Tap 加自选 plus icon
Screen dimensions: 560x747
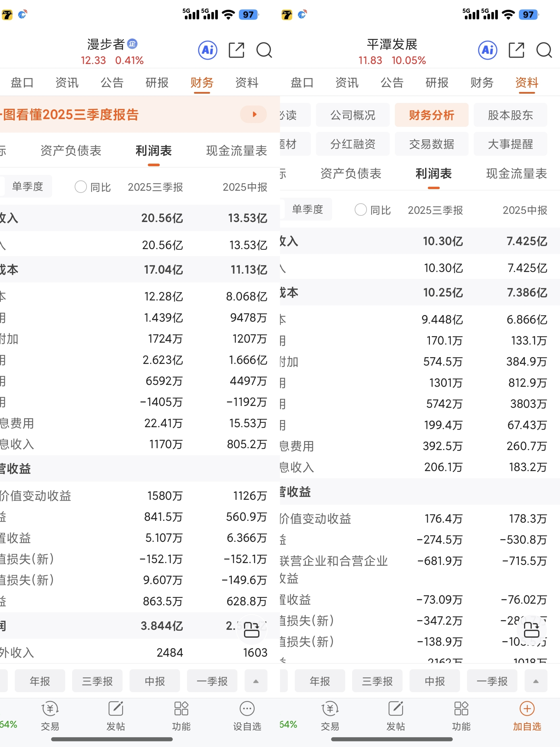(527, 709)
